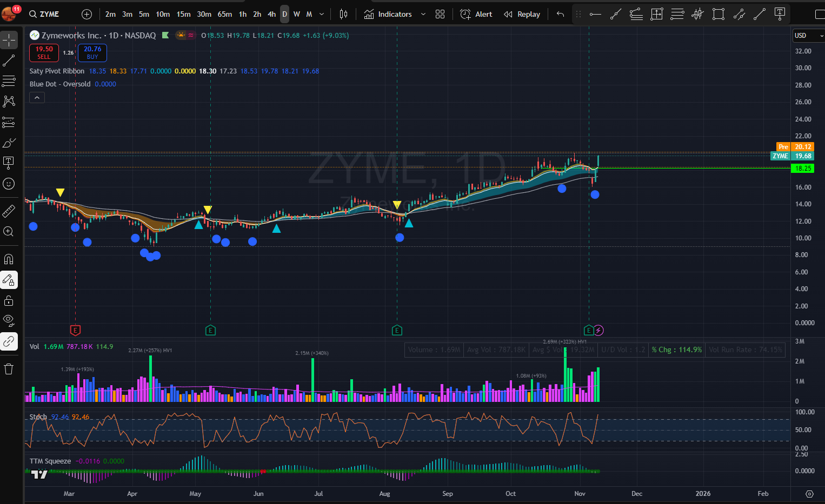
Task: Grab the favorites toolbar drag handle
Action: 578,14
